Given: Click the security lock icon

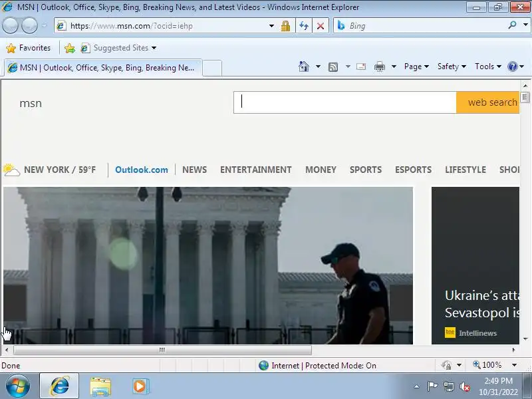Looking at the screenshot, I should click(x=286, y=26).
